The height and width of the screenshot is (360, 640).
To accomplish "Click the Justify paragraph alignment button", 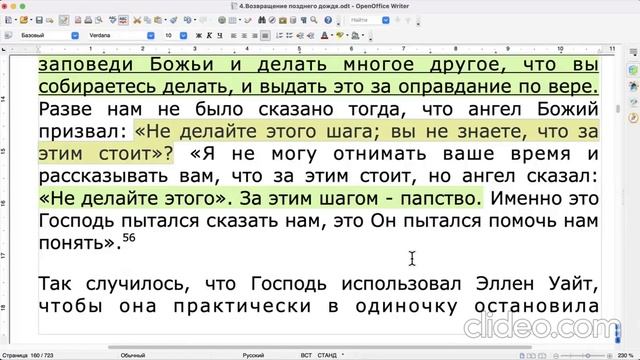I will pos(265,36).
